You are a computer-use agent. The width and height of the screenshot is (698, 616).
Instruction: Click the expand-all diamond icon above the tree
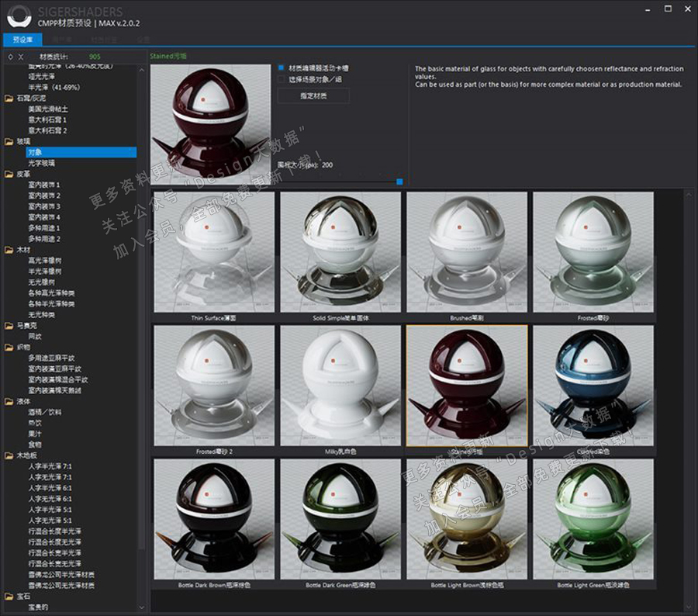click(x=9, y=57)
